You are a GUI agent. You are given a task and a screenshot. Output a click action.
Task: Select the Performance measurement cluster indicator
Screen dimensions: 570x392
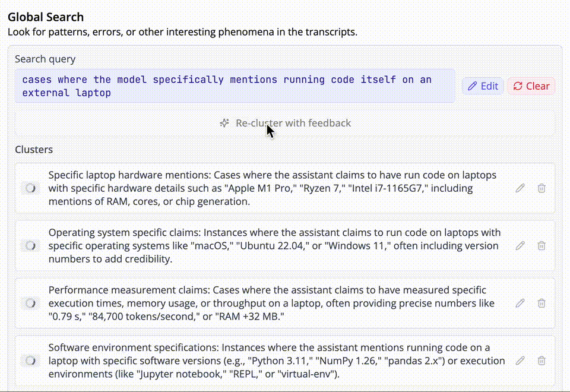(30, 303)
